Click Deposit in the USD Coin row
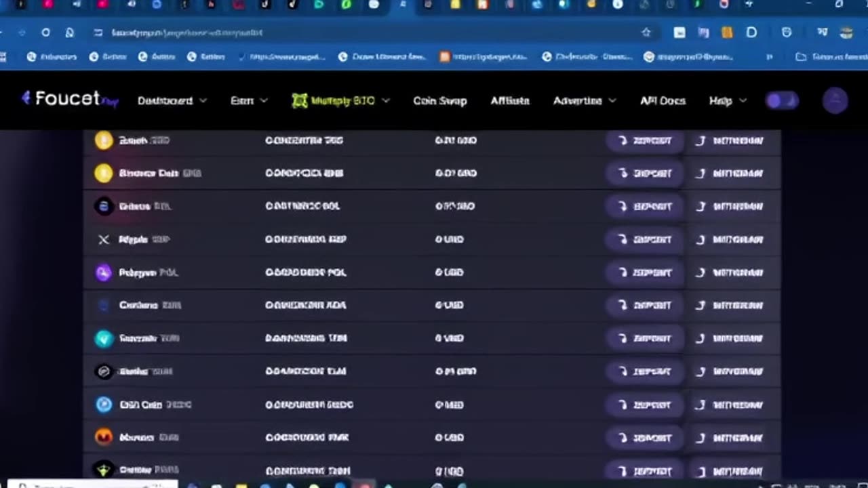Viewport: 868px width, 488px height. coord(644,405)
